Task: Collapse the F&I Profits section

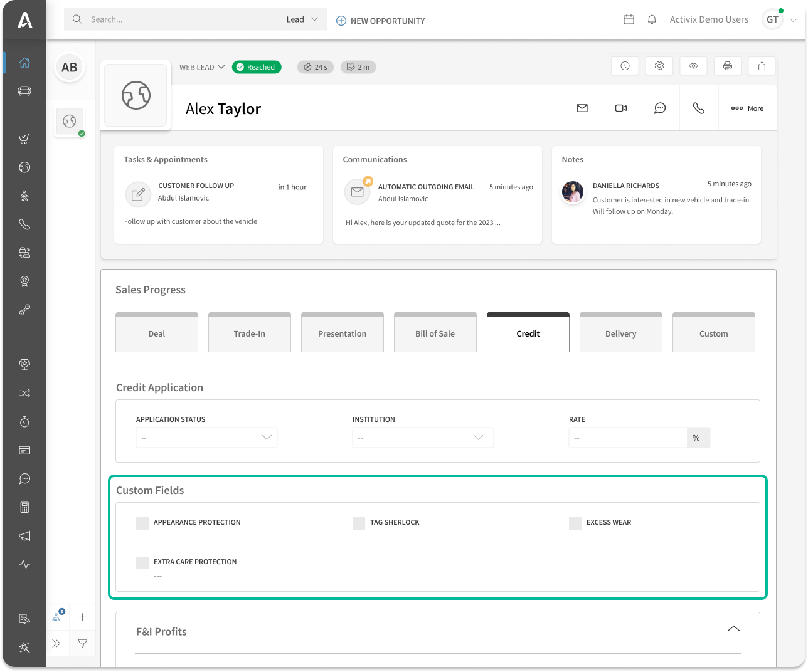Action: pyautogui.click(x=733, y=629)
